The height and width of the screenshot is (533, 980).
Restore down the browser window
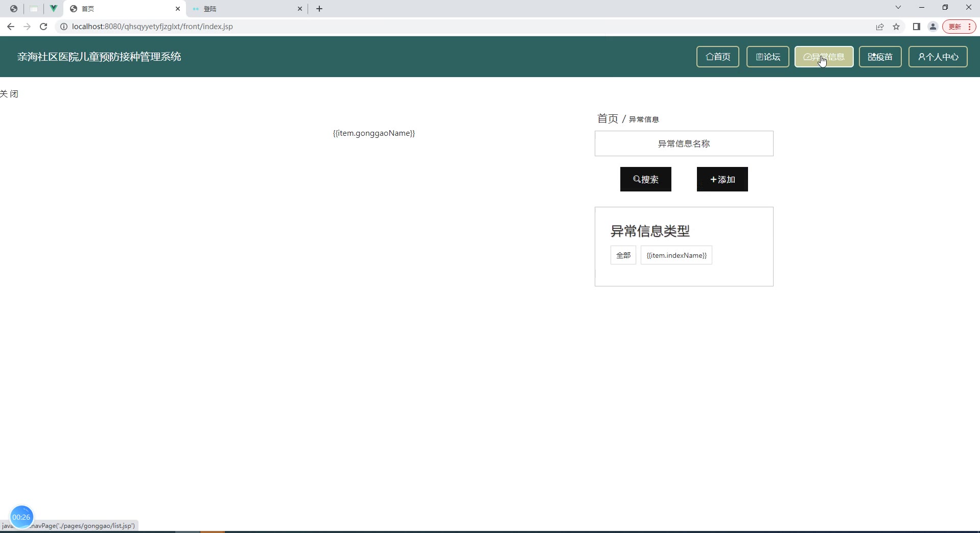(x=945, y=8)
